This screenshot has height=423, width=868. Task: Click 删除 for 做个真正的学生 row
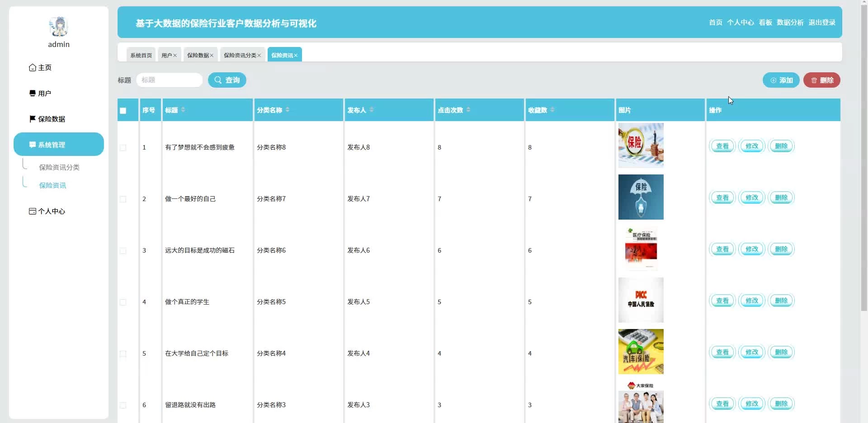781,301
